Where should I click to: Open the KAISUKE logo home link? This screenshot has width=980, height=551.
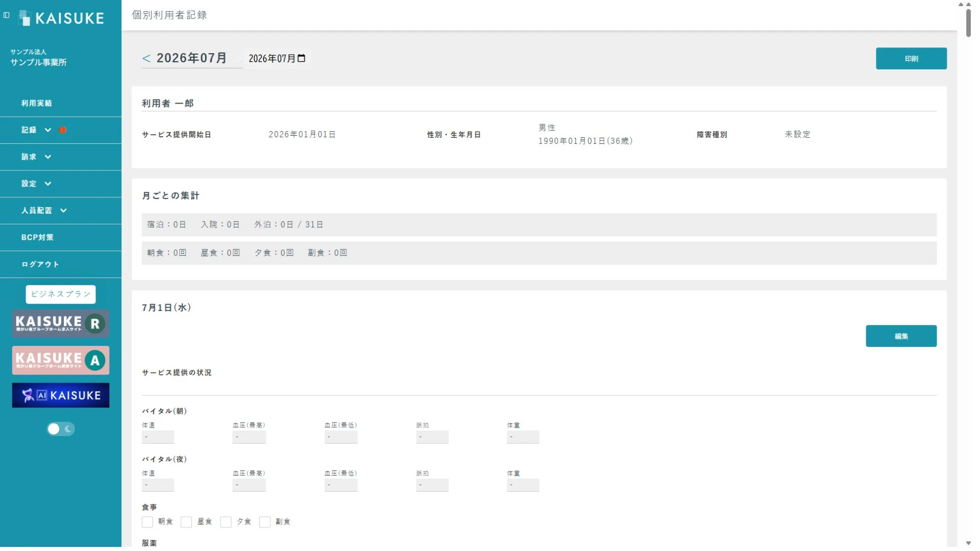(x=61, y=18)
